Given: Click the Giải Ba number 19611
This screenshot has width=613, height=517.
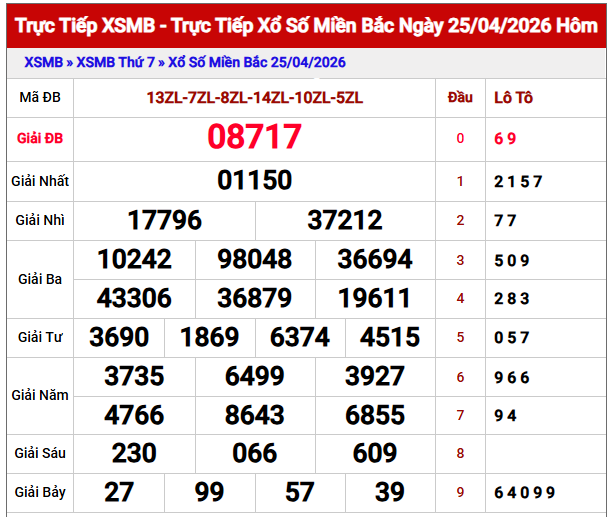Looking at the screenshot, I should click(375, 298).
